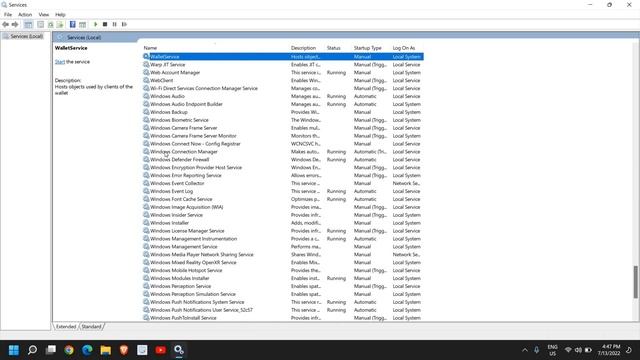640x360 pixels.
Task: Click the Back arrow in the toolbar
Action: (5, 24)
